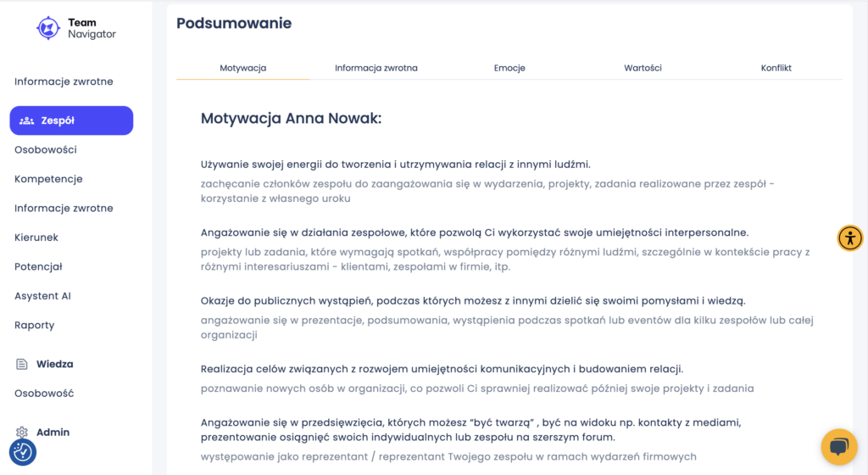Navigate to Potencjał in the sidebar
The height and width of the screenshot is (475, 868).
point(39,266)
